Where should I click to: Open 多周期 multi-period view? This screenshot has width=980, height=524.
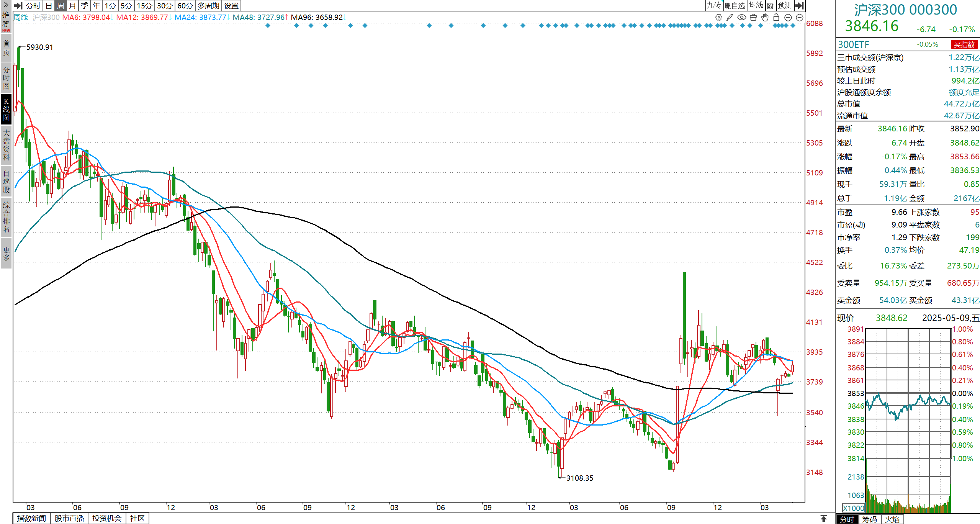pos(208,6)
